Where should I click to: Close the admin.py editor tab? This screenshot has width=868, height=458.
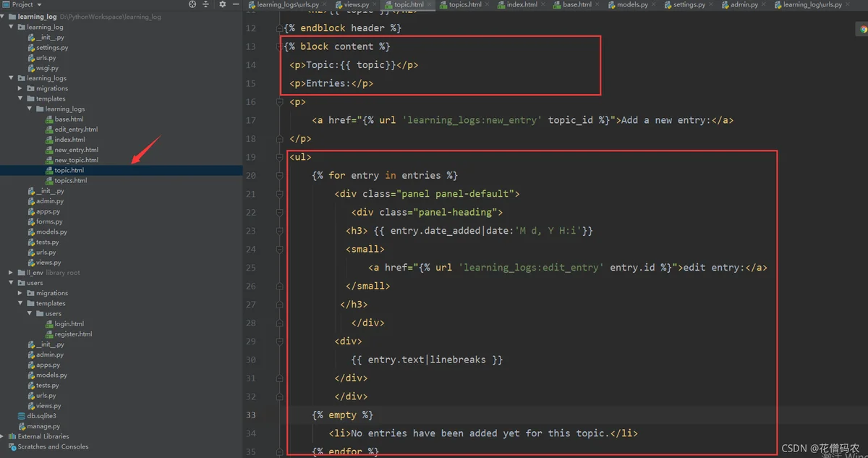point(764,5)
